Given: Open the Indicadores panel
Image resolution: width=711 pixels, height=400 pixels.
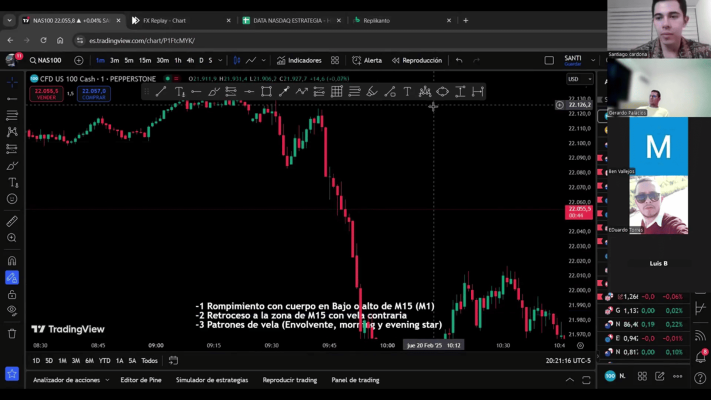Looking at the screenshot, I should coord(299,60).
